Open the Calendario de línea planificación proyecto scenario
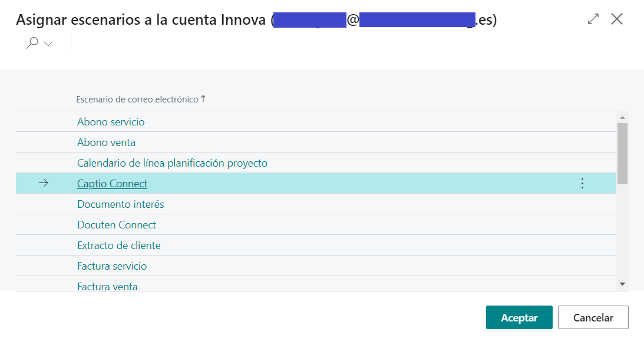 pos(173,162)
